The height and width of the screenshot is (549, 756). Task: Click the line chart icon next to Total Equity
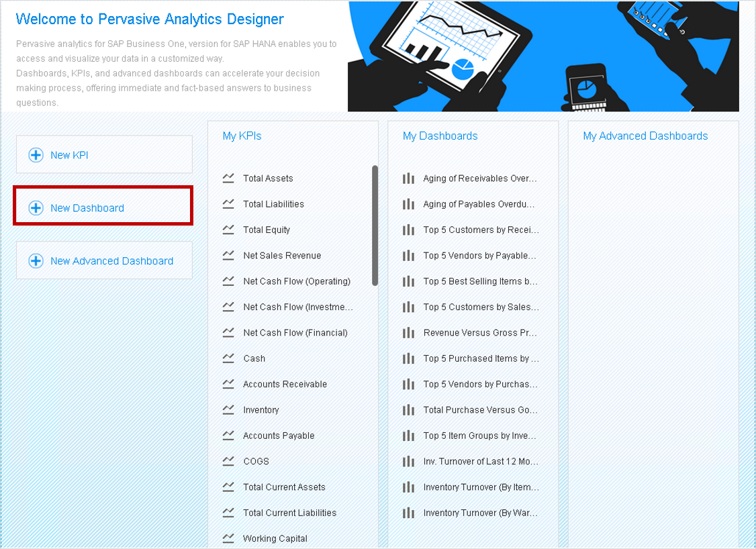coord(228,230)
